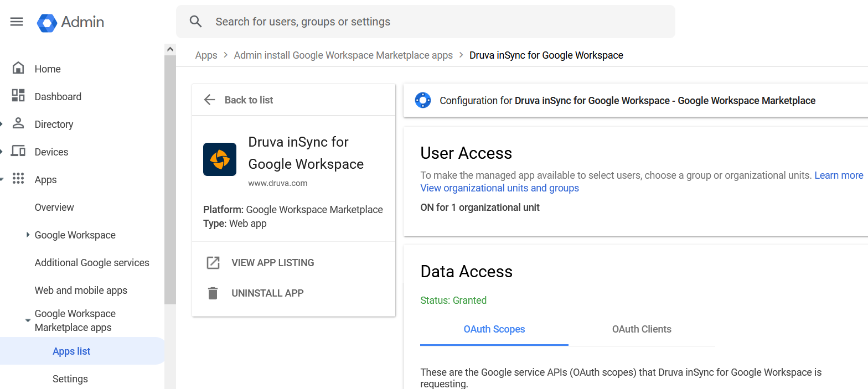868x389 pixels.
Task: Switch to the OAuth Clients tab
Action: pos(642,329)
